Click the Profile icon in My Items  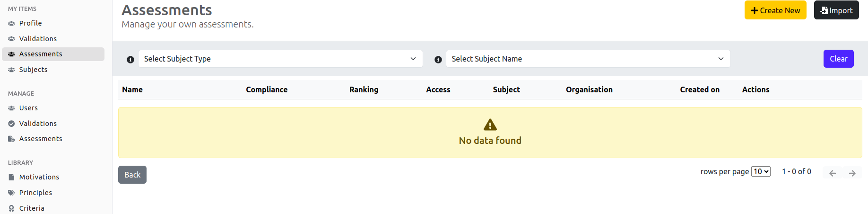11,23
